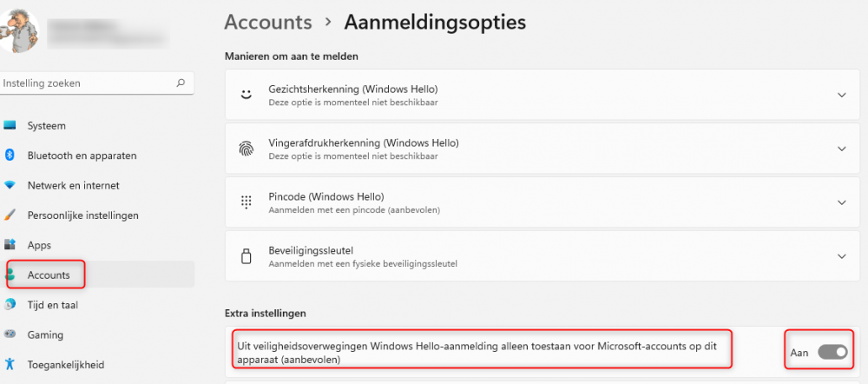Click the Bluetooth icon in sidebar
Viewport: 868px width, 384px height.
pos(10,156)
